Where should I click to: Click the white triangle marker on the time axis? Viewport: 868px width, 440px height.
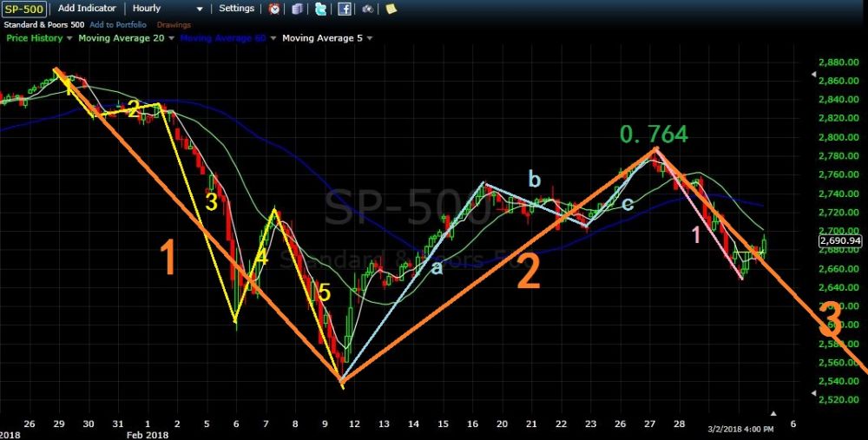773,413
